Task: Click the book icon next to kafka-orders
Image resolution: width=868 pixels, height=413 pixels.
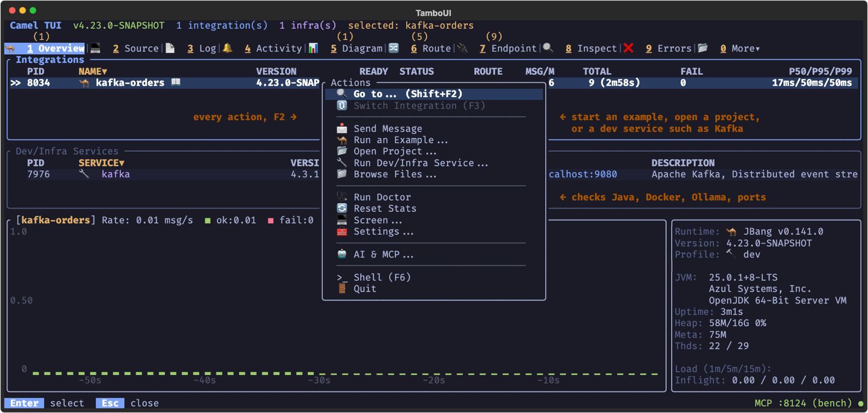Action: [x=176, y=82]
